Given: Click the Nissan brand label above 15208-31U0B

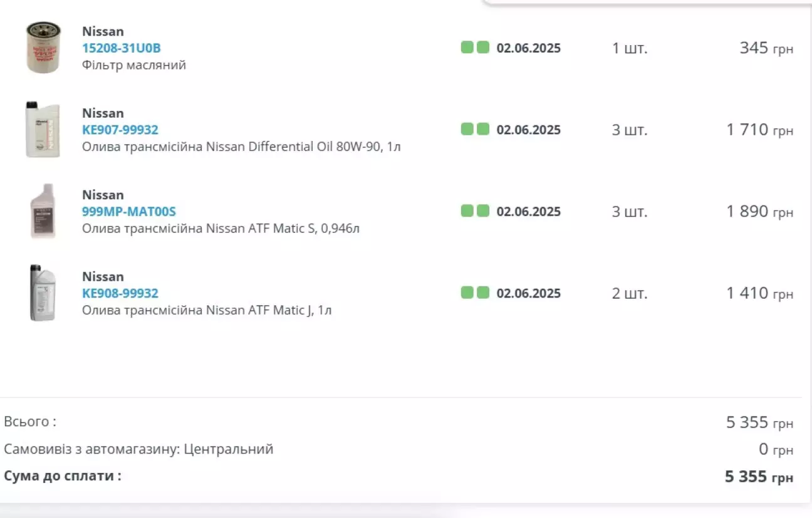Looking at the screenshot, I should [103, 31].
